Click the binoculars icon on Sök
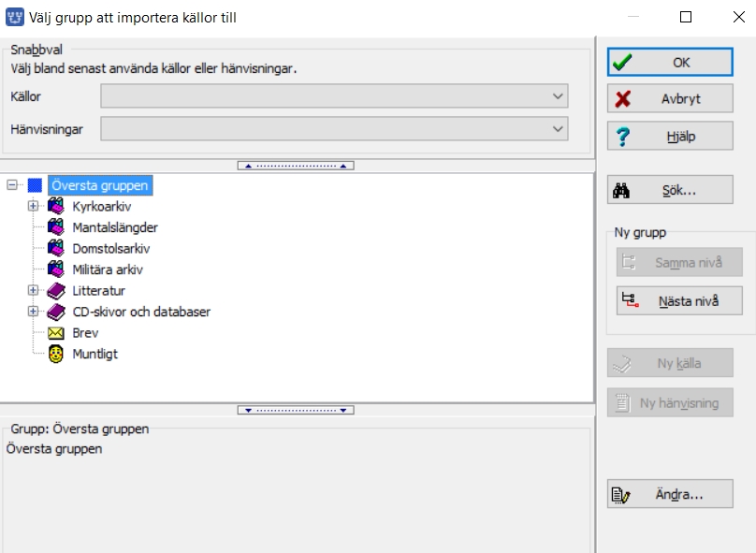This screenshot has height=553, width=756. click(621, 191)
